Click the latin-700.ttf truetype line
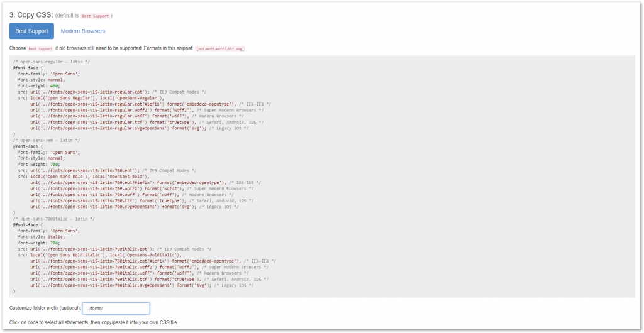This screenshot has height=333, width=644. pyautogui.click(x=142, y=201)
